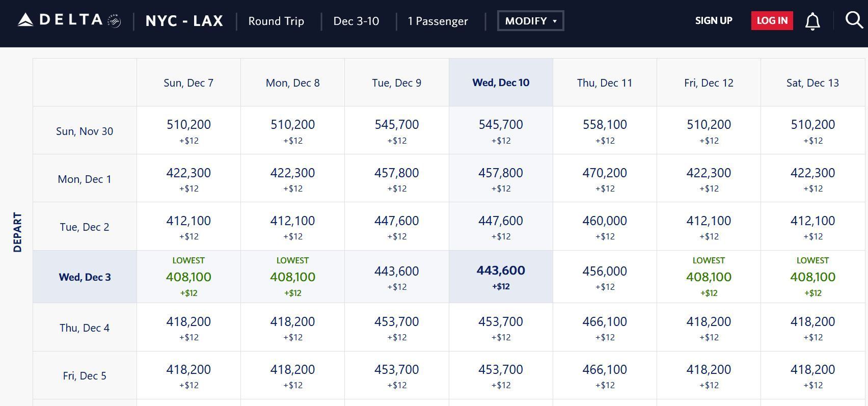Expand the MODIFY dropdown
This screenshot has height=406, width=868.
tap(530, 21)
